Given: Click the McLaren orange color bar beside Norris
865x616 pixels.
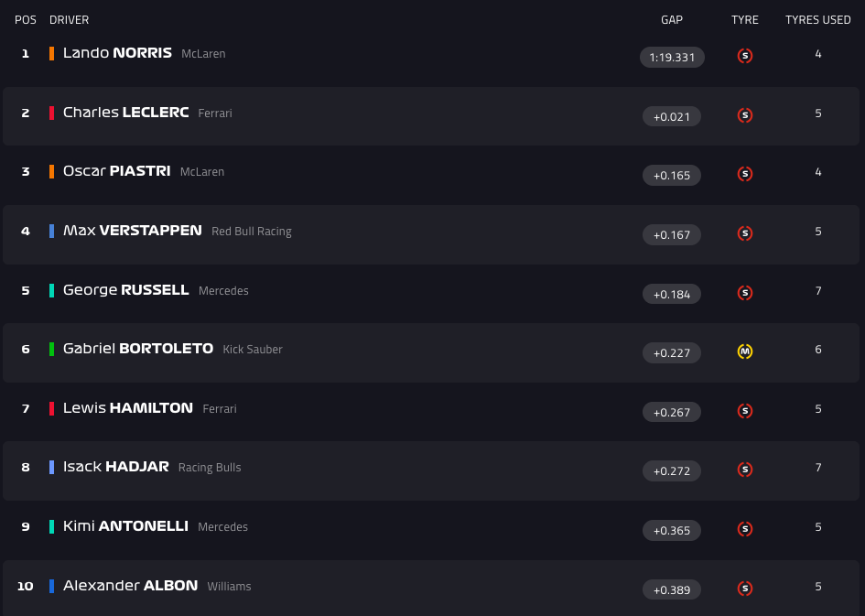Looking at the screenshot, I should click(x=52, y=54).
